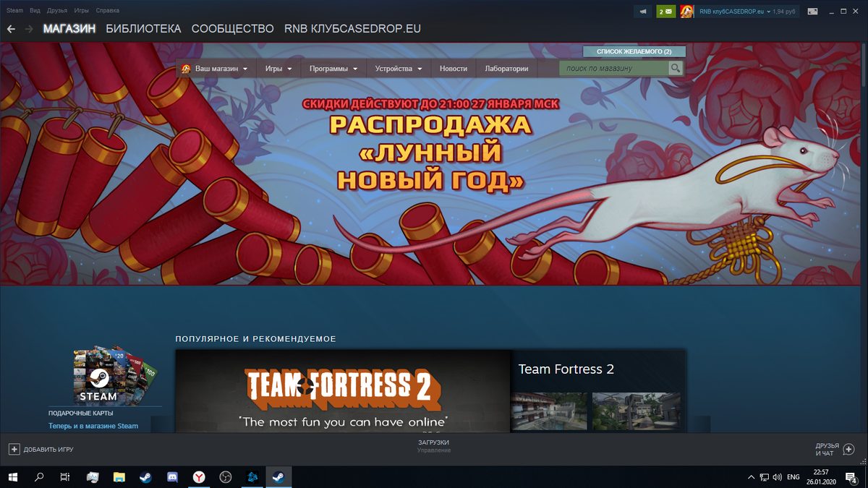
Task: Expand the Ваш магазин dropdown
Action: point(216,69)
